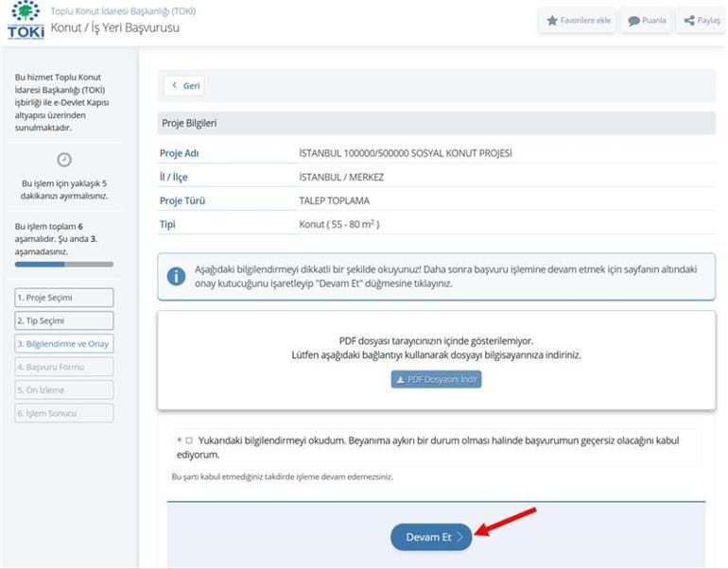Click the download icon on PDF button
The width and height of the screenshot is (728, 569).
tap(400, 380)
